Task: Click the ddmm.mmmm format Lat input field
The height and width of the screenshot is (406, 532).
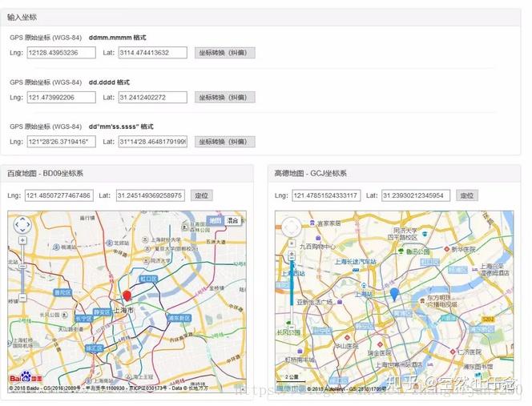Action: (153, 53)
